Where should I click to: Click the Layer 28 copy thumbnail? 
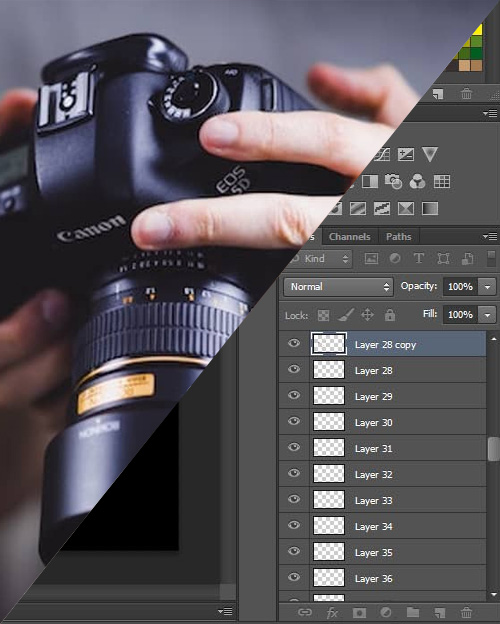click(x=329, y=343)
